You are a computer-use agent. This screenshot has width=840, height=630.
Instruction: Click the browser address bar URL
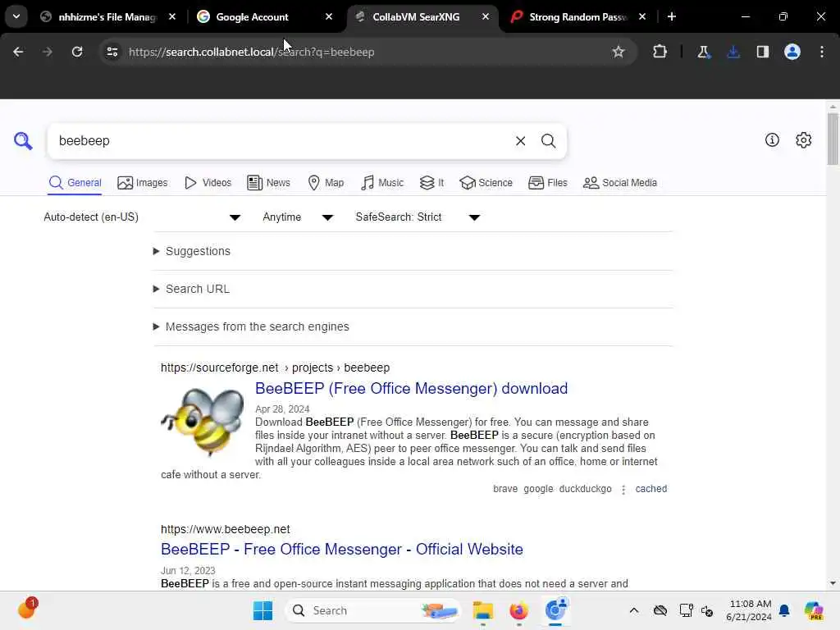coord(252,52)
